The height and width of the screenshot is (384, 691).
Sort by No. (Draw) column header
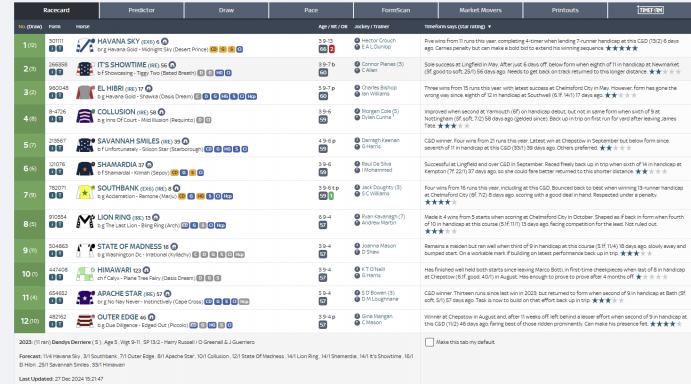tap(30, 26)
